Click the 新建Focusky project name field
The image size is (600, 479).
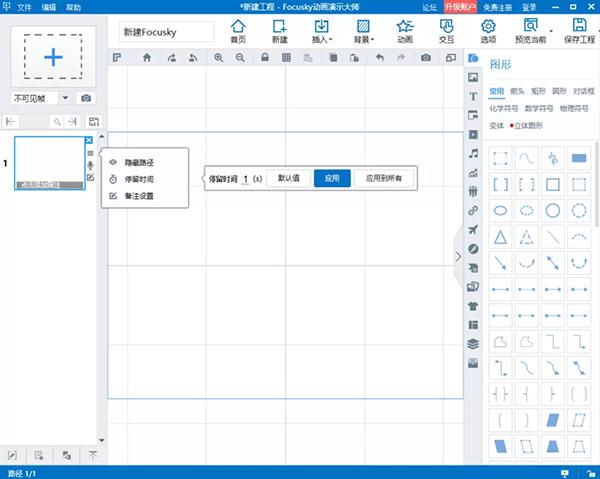166,32
